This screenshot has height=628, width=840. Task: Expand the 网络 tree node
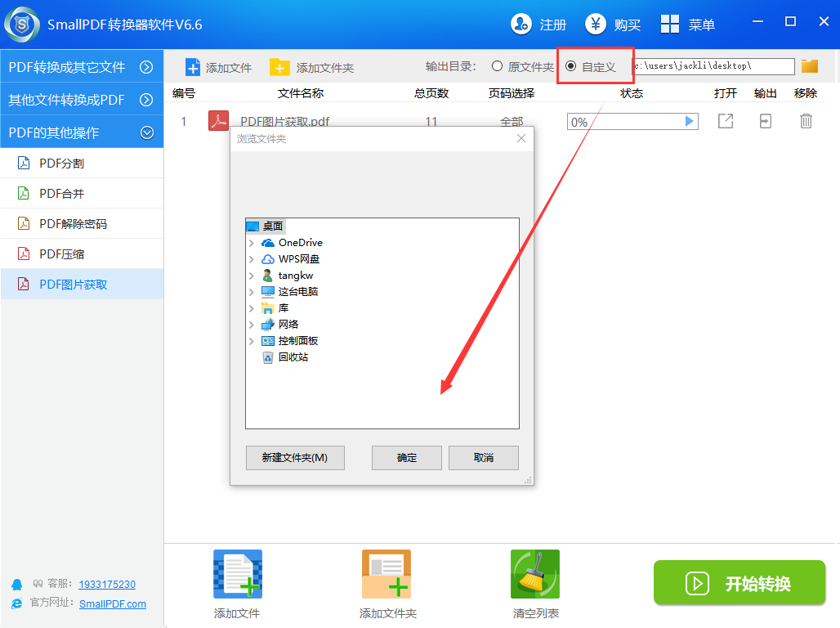252,325
